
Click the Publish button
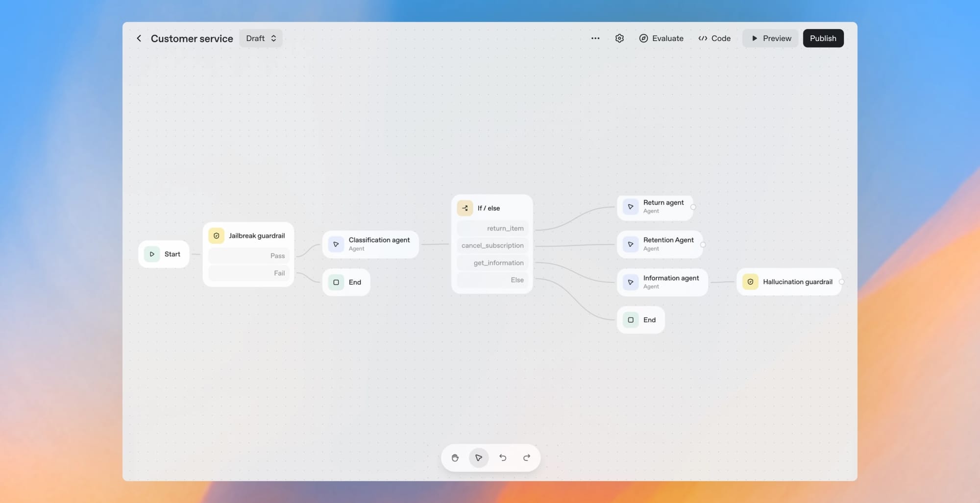(x=823, y=38)
